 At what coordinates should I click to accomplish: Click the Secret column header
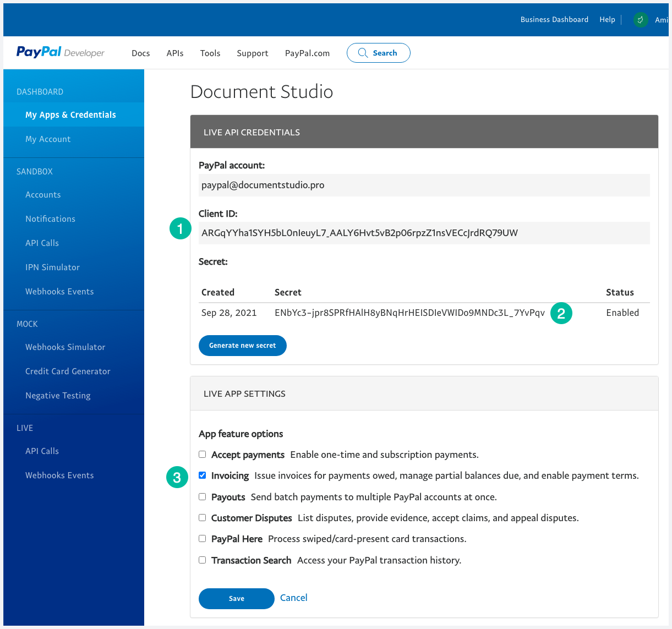(288, 292)
